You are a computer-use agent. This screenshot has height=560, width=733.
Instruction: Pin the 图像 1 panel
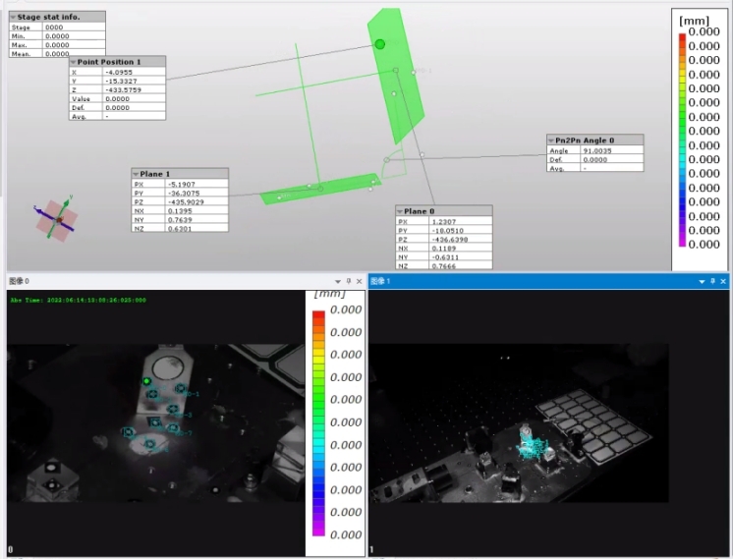[712, 281]
